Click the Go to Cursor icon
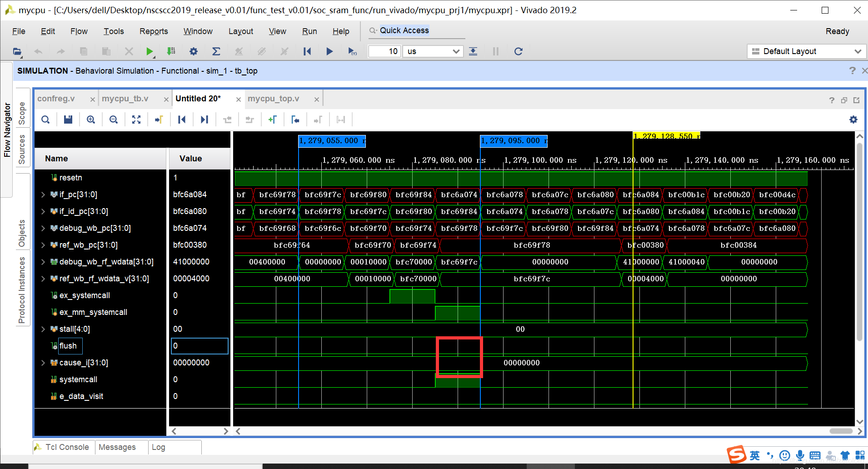Viewport: 868px width, 469px height. (x=159, y=120)
